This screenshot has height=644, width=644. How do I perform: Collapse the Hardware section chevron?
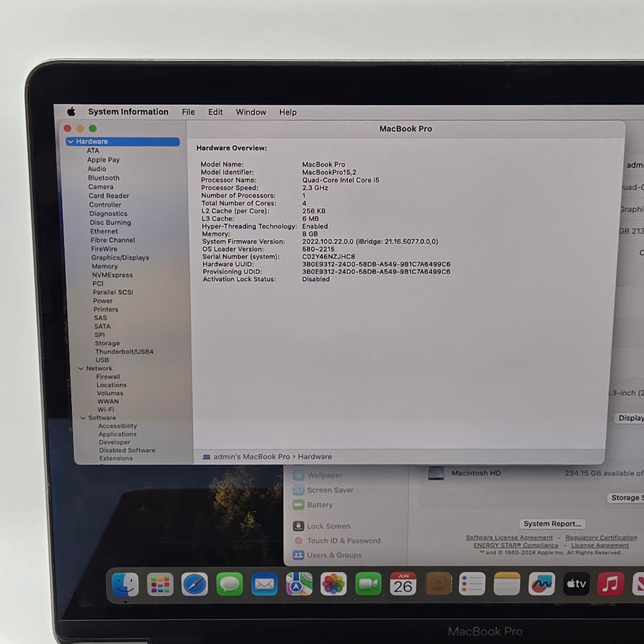point(71,142)
